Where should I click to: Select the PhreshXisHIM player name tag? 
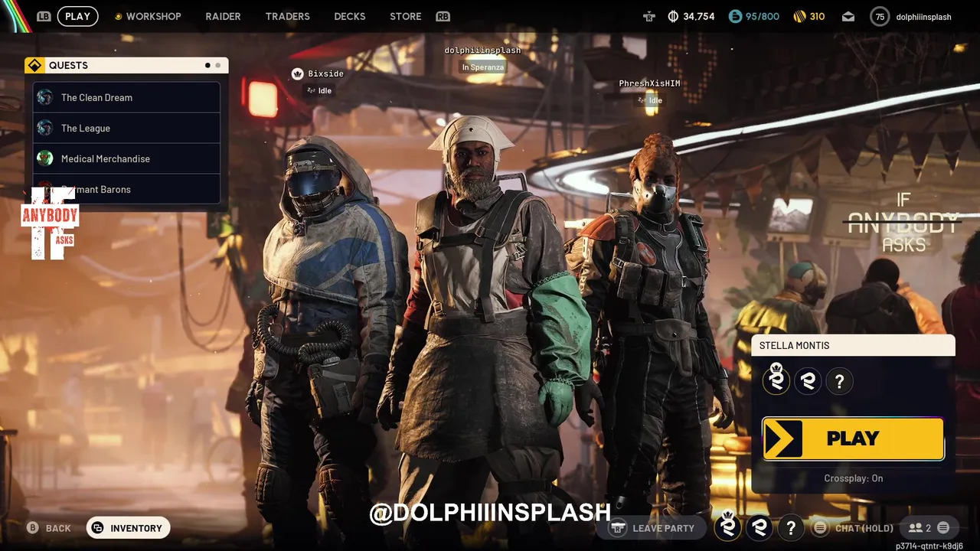649,83
